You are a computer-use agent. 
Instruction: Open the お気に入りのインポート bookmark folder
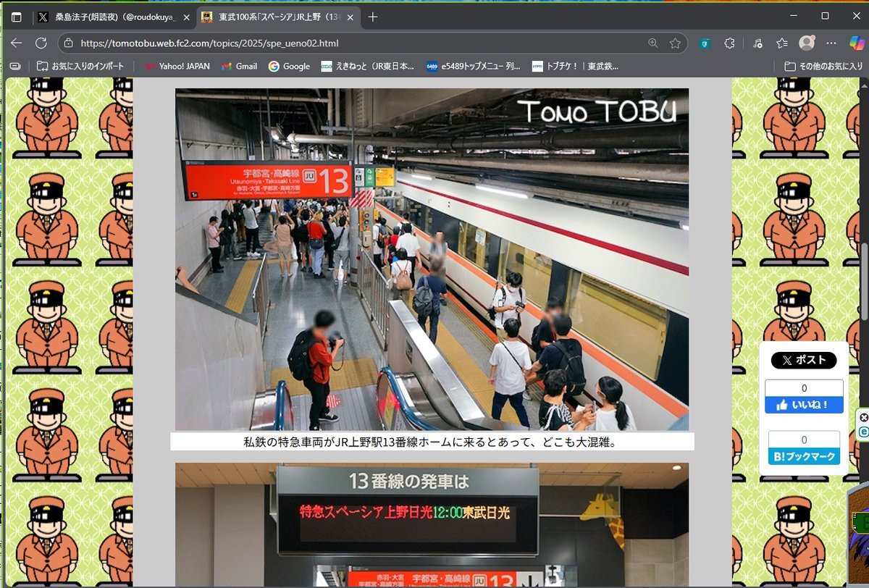(80, 66)
